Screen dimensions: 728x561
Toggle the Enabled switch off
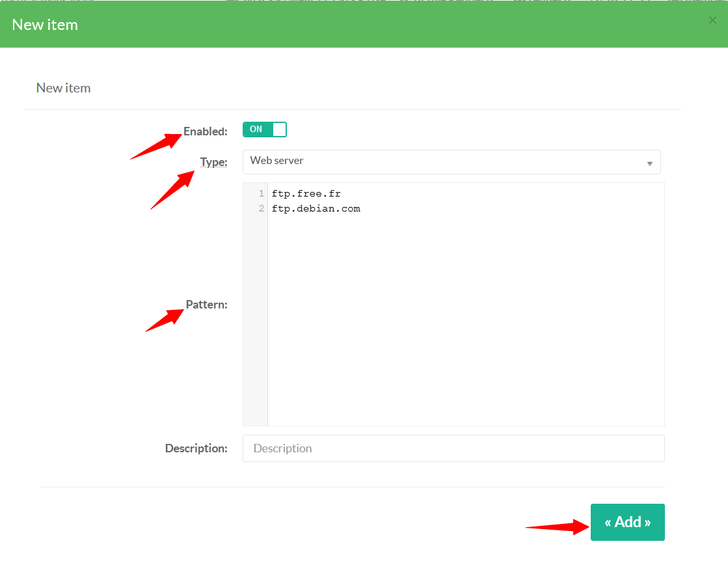(264, 130)
